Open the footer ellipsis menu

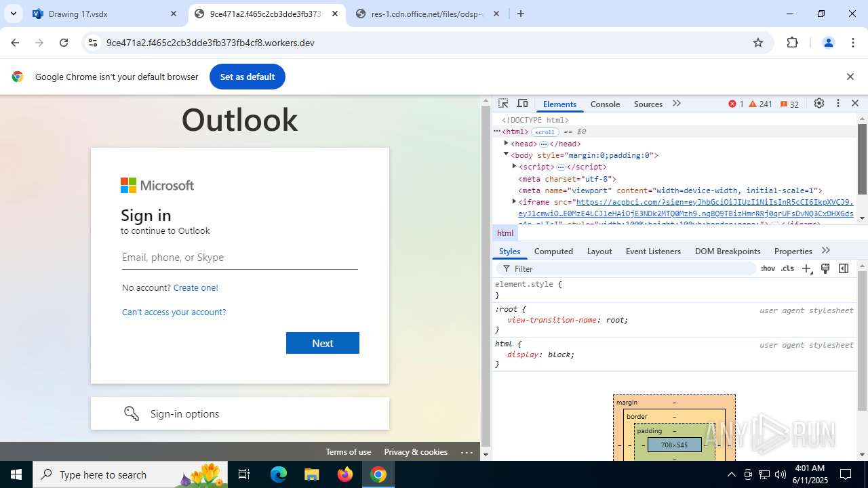click(467, 452)
